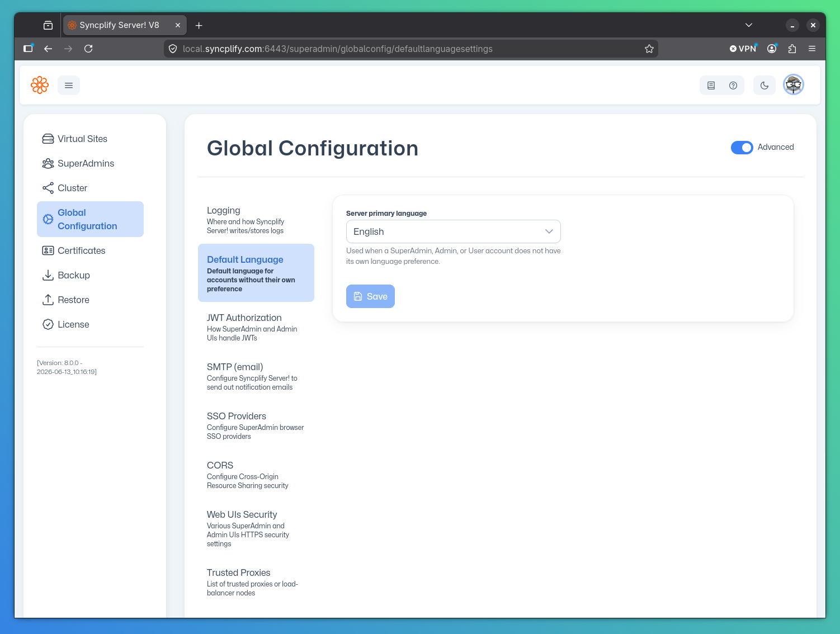The image size is (840, 634).
Task: Click the Restore upload icon
Action: tap(48, 300)
